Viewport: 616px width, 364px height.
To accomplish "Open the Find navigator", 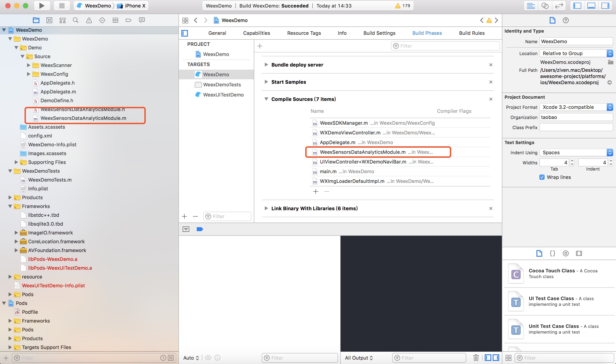I will pos(76,20).
